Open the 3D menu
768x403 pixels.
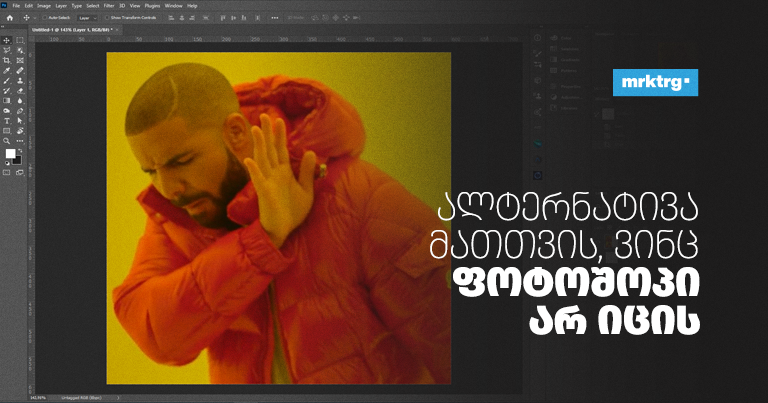pyautogui.click(x=122, y=6)
